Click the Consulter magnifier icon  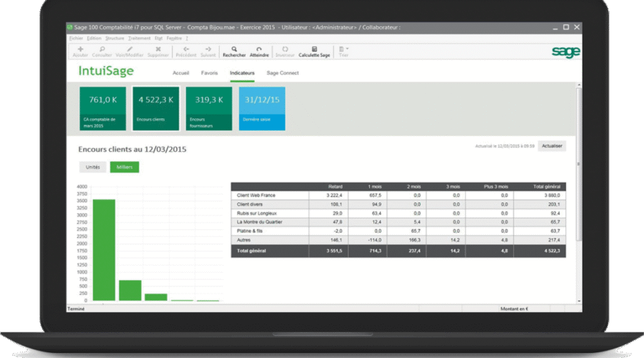pos(102,49)
